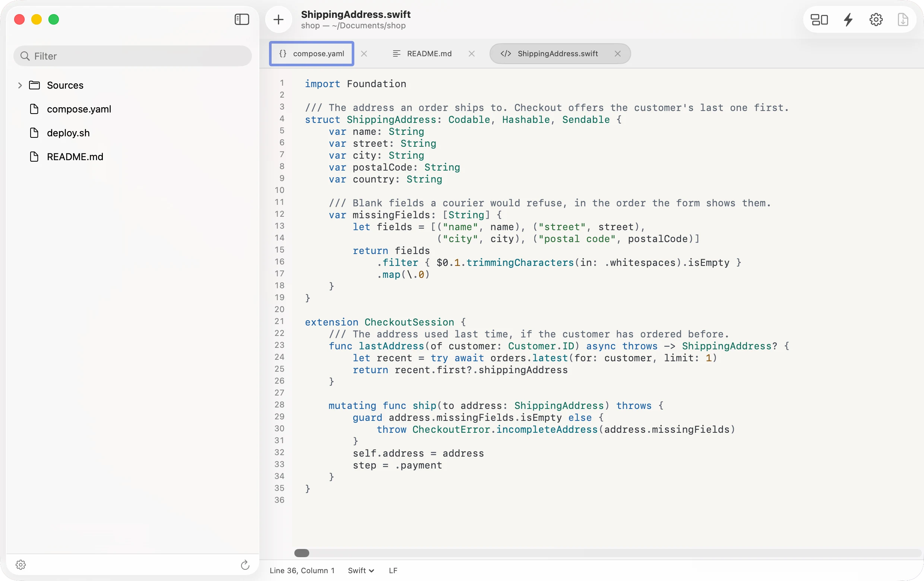Viewport: 924px width, 581px height.
Task: Focus the Filter search field
Action: (x=133, y=56)
